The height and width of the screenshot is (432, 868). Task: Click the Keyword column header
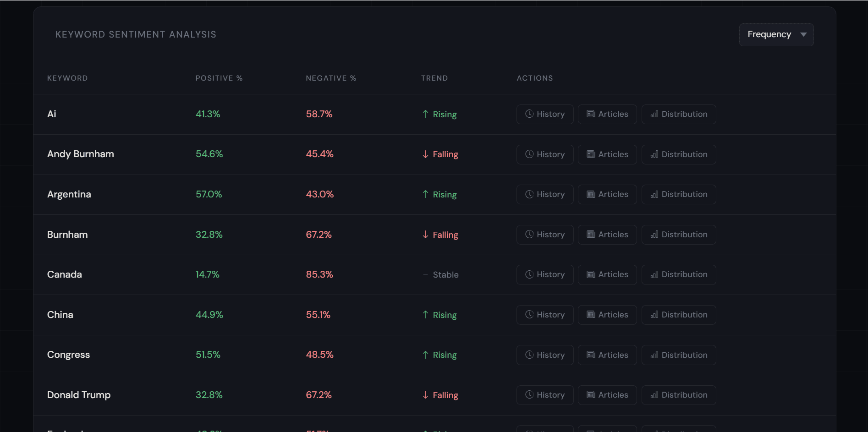67,78
